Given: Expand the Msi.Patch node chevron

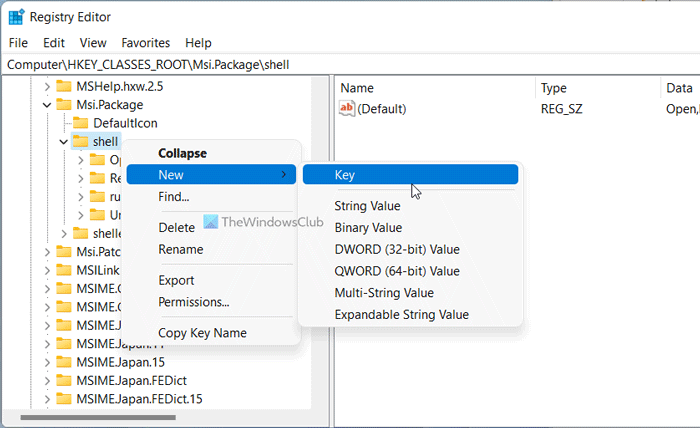Looking at the screenshot, I should point(47,252).
